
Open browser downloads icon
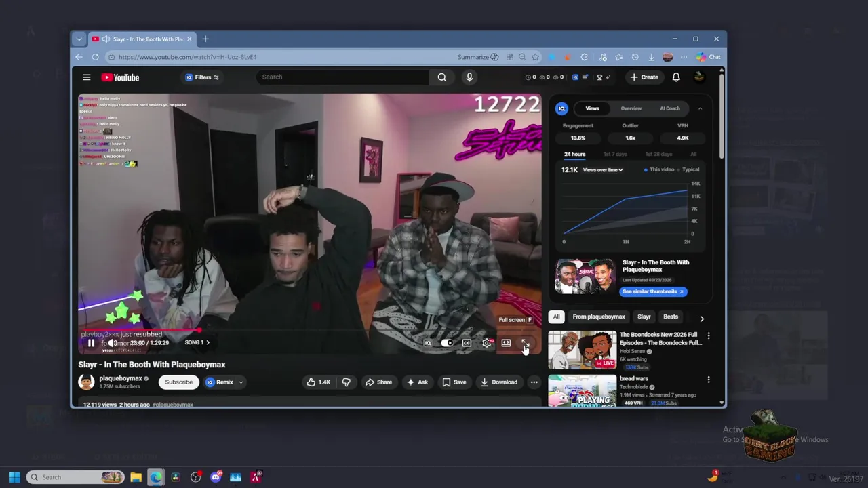click(651, 57)
